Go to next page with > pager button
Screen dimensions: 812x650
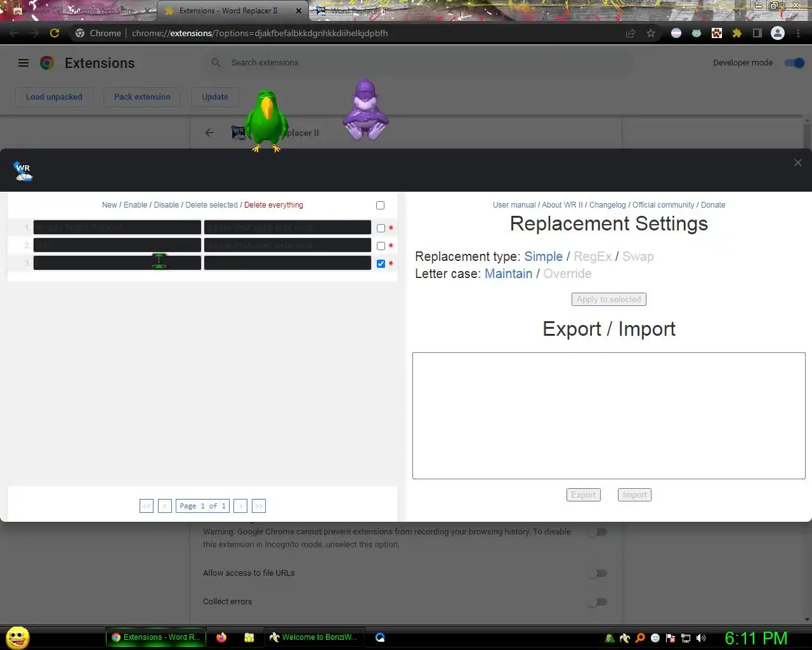[x=240, y=506]
